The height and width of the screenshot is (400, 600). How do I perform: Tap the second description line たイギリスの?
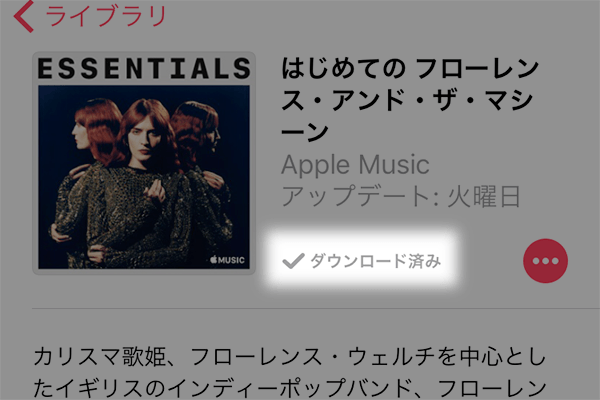pyautogui.click(x=290, y=389)
